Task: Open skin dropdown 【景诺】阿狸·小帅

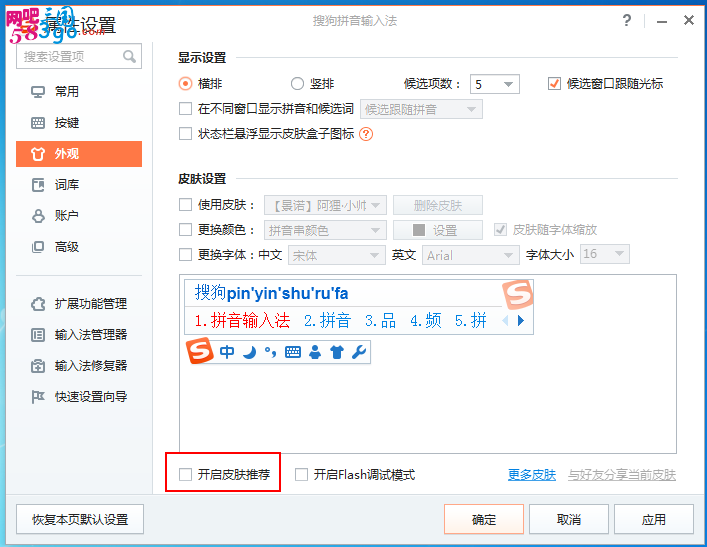Action: point(325,205)
